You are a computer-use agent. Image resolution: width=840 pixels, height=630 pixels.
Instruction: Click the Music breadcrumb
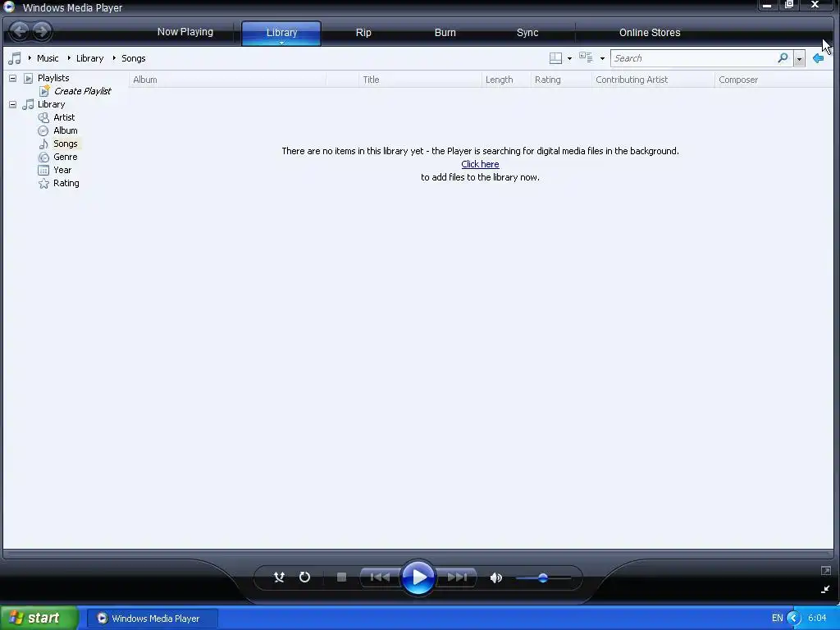[x=48, y=58]
